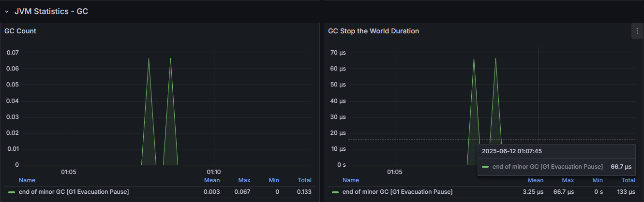Open series color picker in GC Count legend

coord(11,192)
